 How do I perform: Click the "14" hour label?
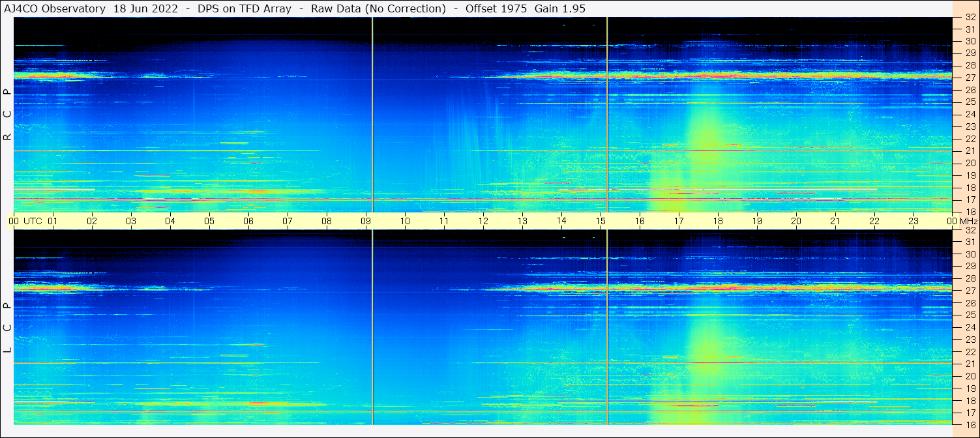coord(561,221)
